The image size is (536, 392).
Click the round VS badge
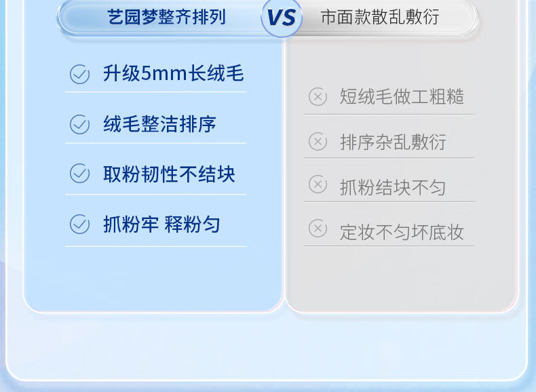pos(282,17)
